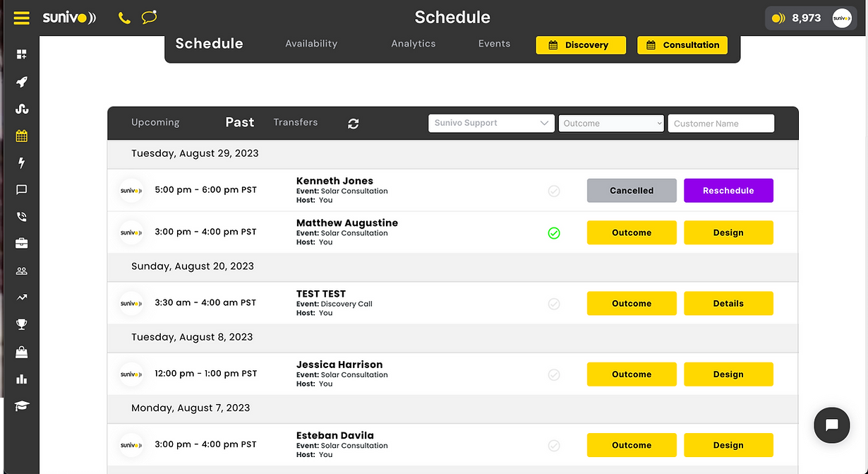Expand the Sunivo Support dropdown
The height and width of the screenshot is (474, 868).
(491, 123)
